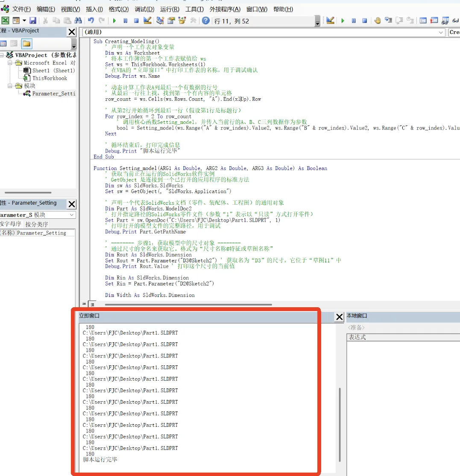Image resolution: width=460 pixels, height=476 pixels.
Task: Click Reset in the debug toolbar
Action: [364, 21]
